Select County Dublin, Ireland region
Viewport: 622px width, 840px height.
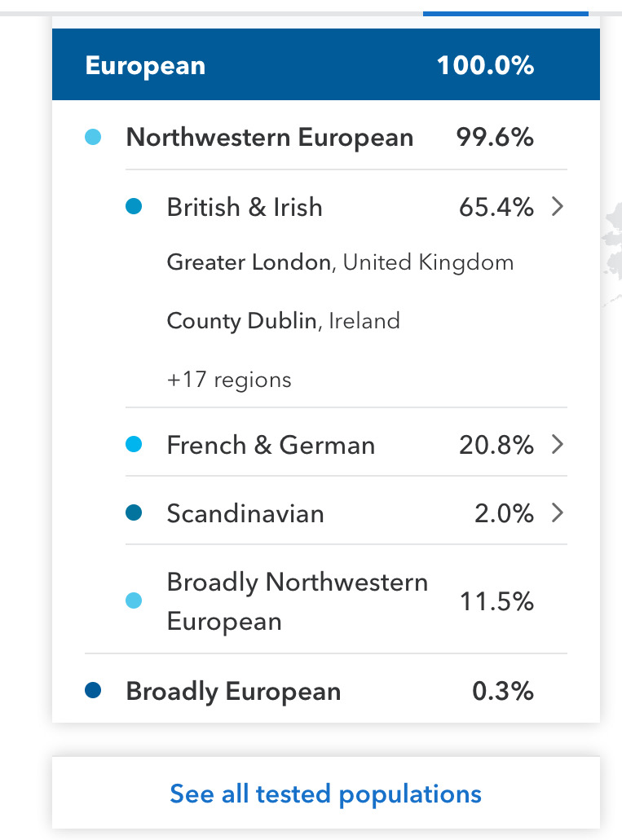283,321
